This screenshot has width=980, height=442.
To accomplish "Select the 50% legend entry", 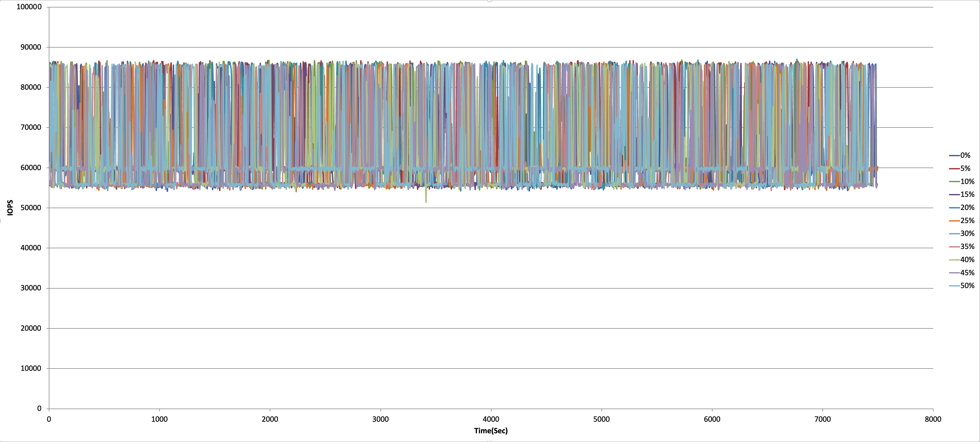I will point(962,286).
